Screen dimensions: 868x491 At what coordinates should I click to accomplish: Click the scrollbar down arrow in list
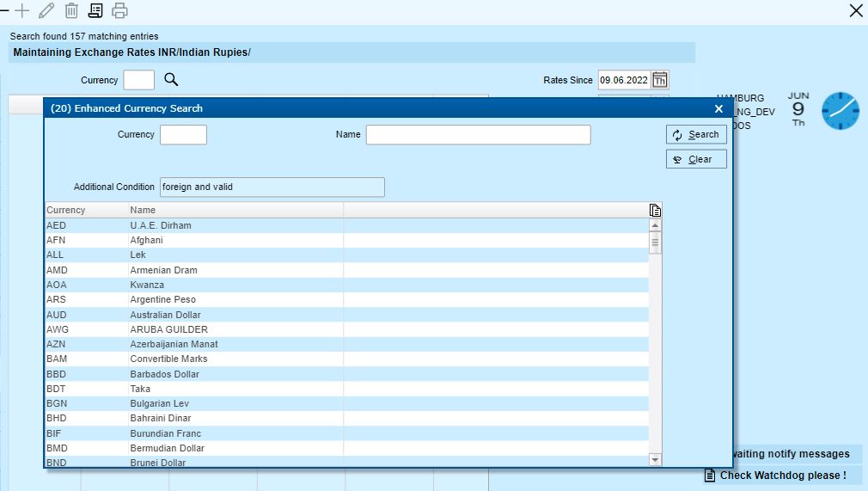tap(656, 459)
